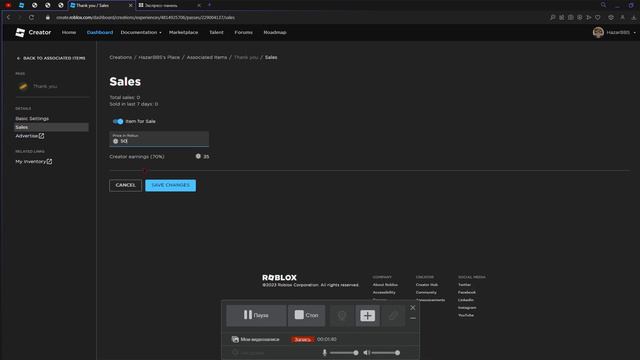The height and width of the screenshot is (360, 640).
Task: Open the account dropdown arrow beside the username
Action: [634, 33]
